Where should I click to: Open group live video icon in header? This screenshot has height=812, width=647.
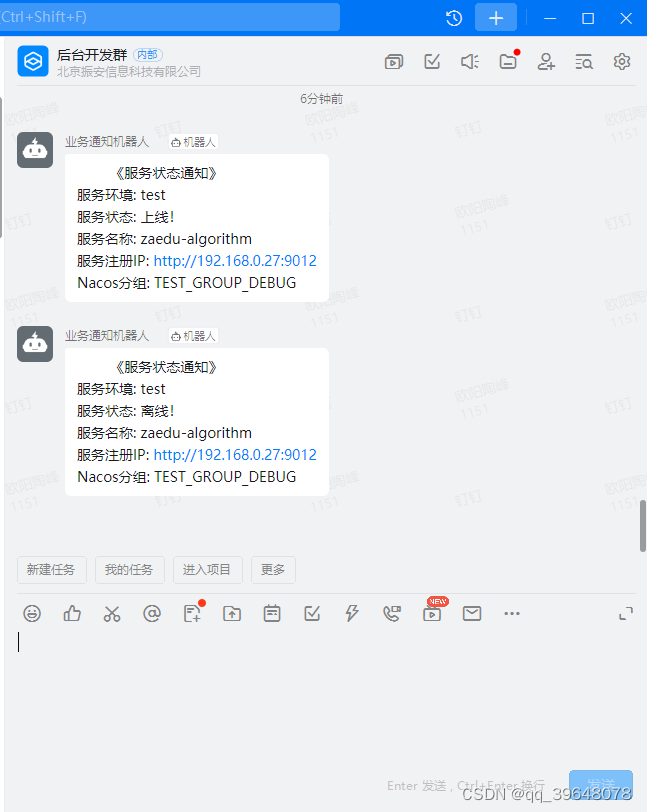coord(394,62)
